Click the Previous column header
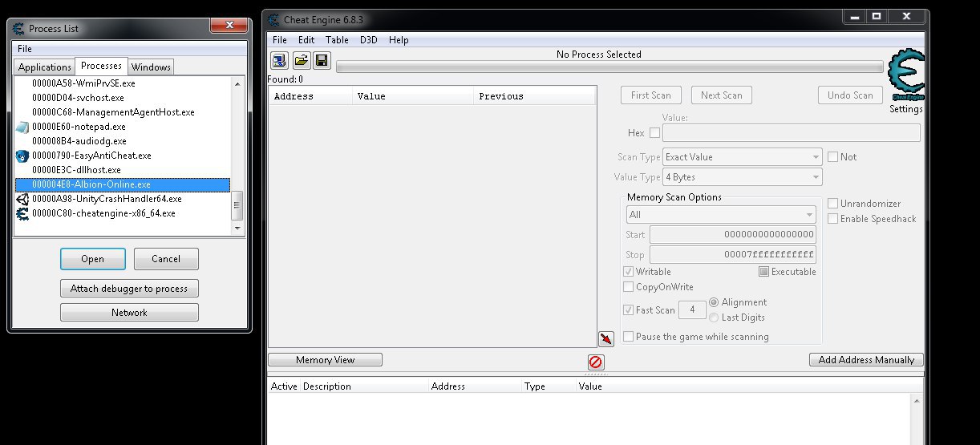 pos(534,96)
